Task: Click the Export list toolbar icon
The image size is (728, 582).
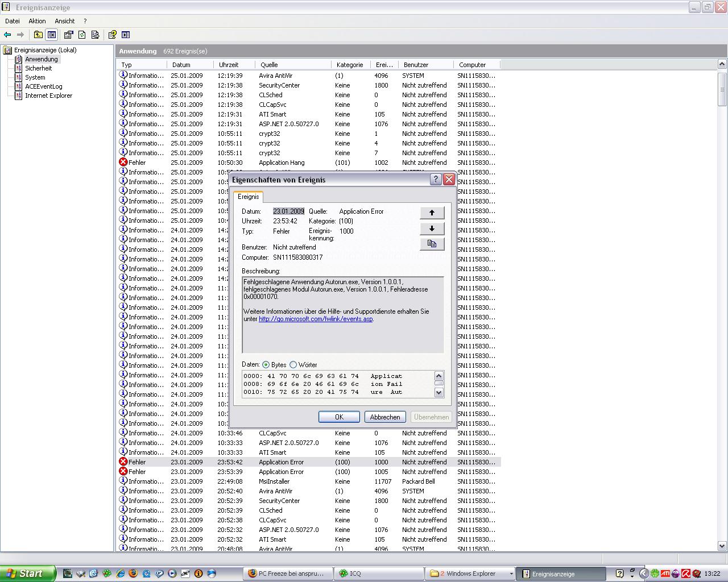Action: 95,35
